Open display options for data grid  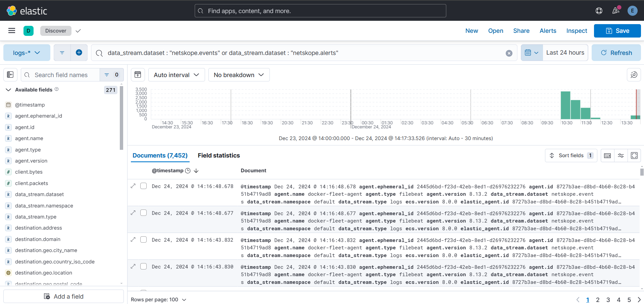click(x=621, y=156)
